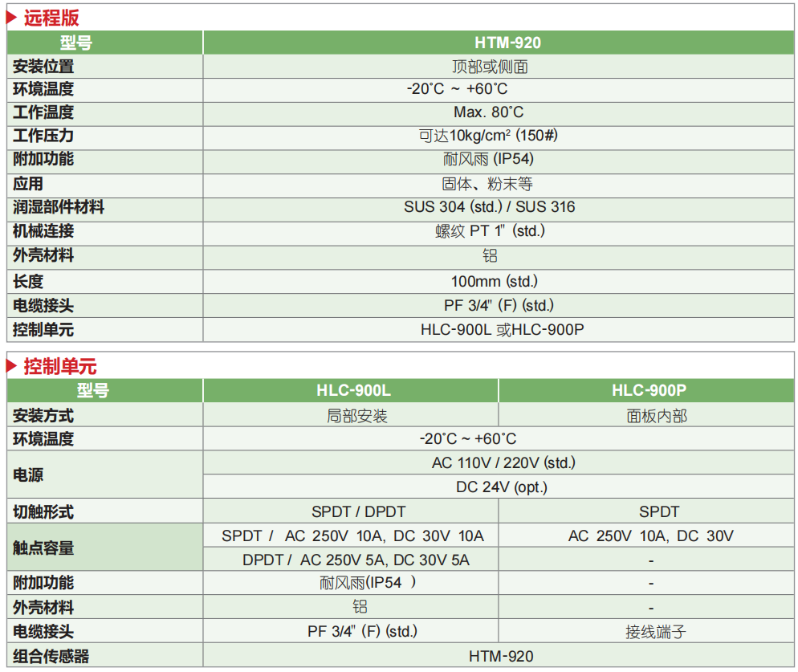
Task: Click the 接线端子 cable connector cell
Action: click(646, 631)
